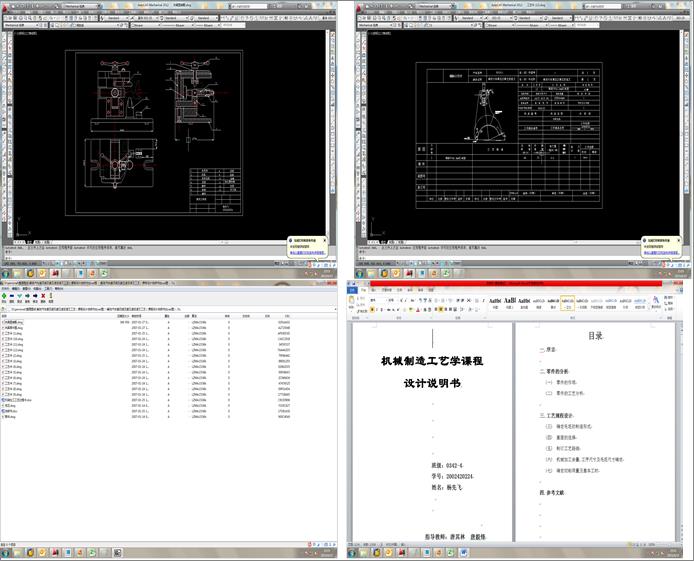Toggle Italic in the Word ribbon
Screen dimensions: 694x561
click(377, 310)
